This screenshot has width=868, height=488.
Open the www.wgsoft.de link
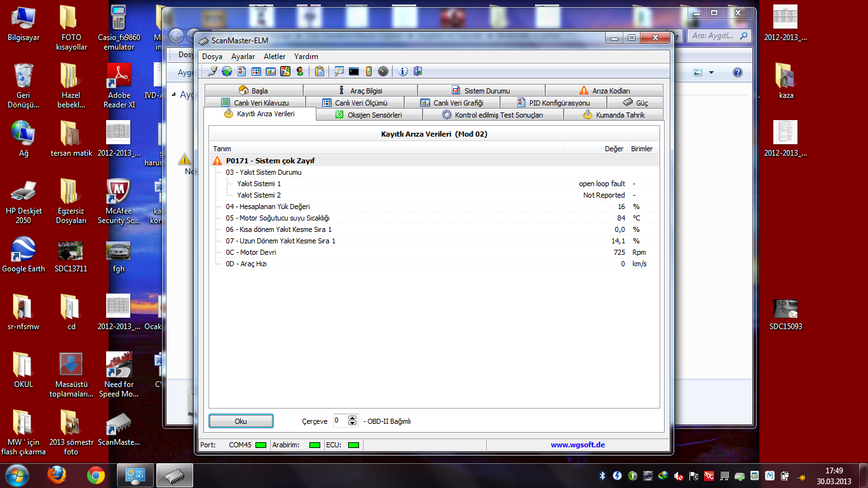point(578,445)
